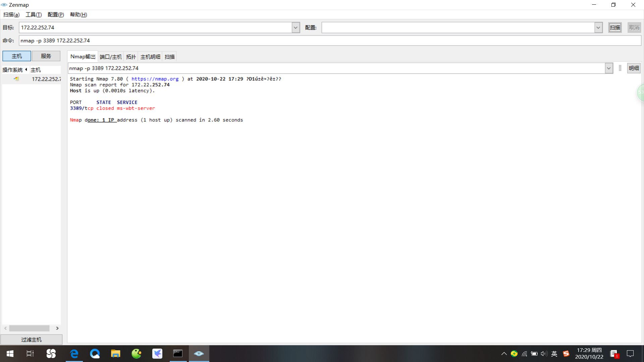The width and height of the screenshot is (644, 362).
Task: Click the 扫描 scan button
Action: 615,27
